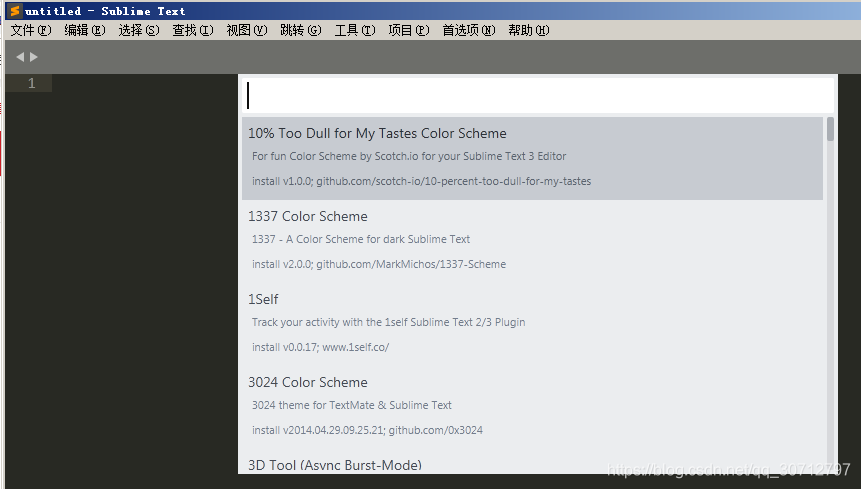Open the 文件(F) menu
Image resolution: width=861 pixels, height=489 pixels.
[x=31, y=30]
